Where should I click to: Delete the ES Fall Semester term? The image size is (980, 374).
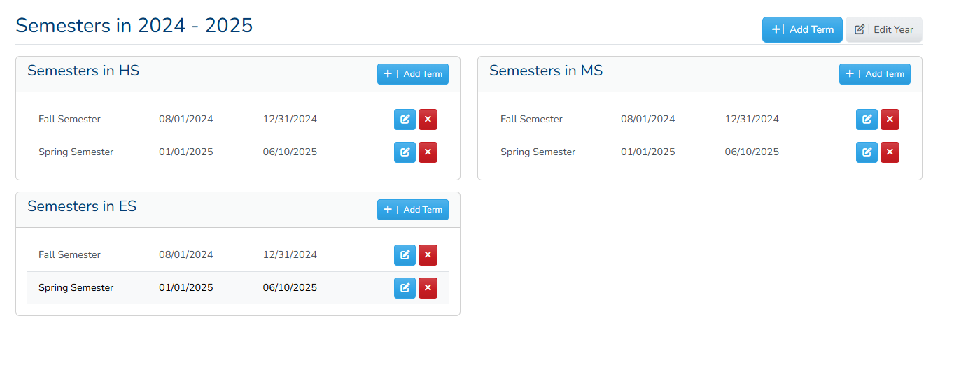pos(428,255)
